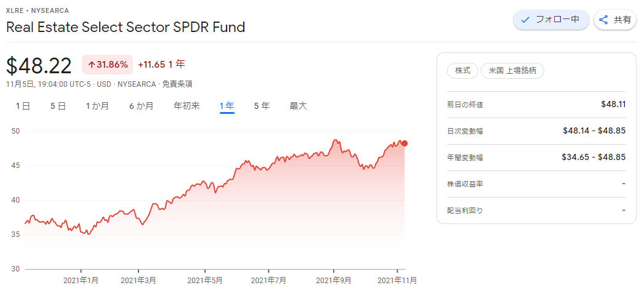
Task: Click the 日次変動幅 label
Action: (465, 131)
